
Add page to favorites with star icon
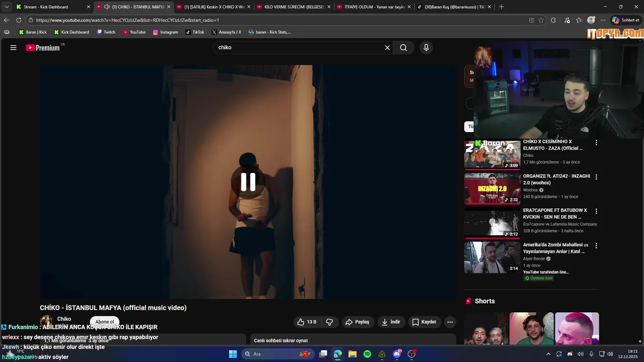click(541, 20)
